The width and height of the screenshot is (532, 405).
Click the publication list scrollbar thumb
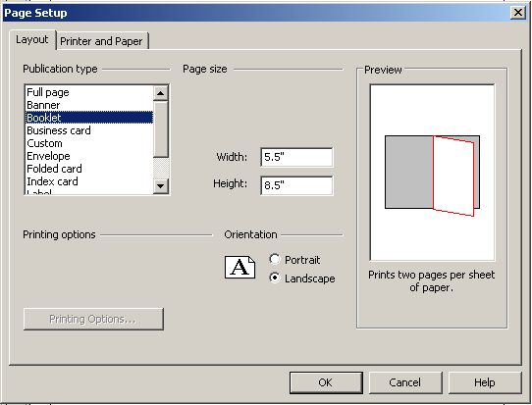(x=161, y=129)
